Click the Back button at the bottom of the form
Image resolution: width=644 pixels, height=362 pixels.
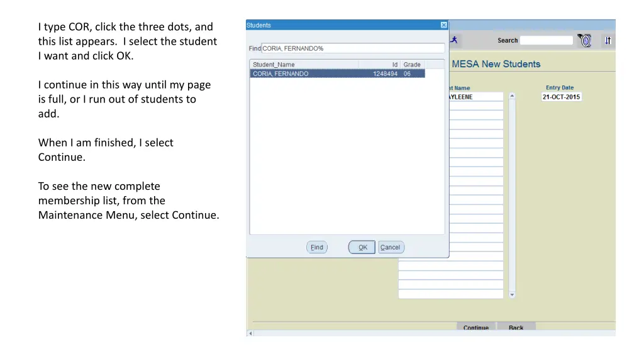pos(516,327)
